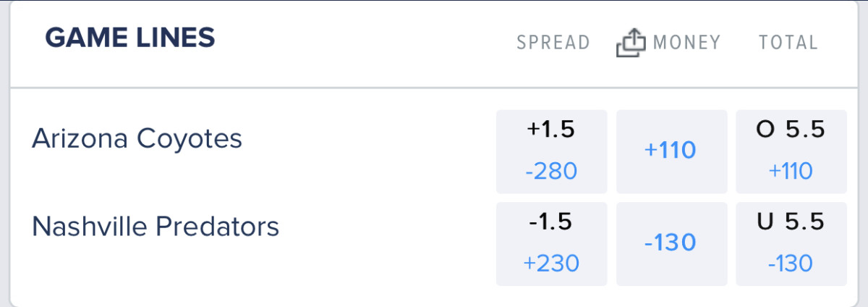Select the Coyotes +1.5 spread bet cell
This screenshot has width=868, height=307.
(x=551, y=151)
